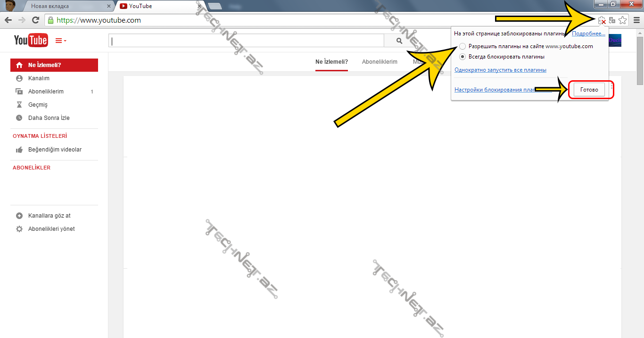Open the Chrome hamburger menu
The image size is (644, 338).
tap(636, 20)
